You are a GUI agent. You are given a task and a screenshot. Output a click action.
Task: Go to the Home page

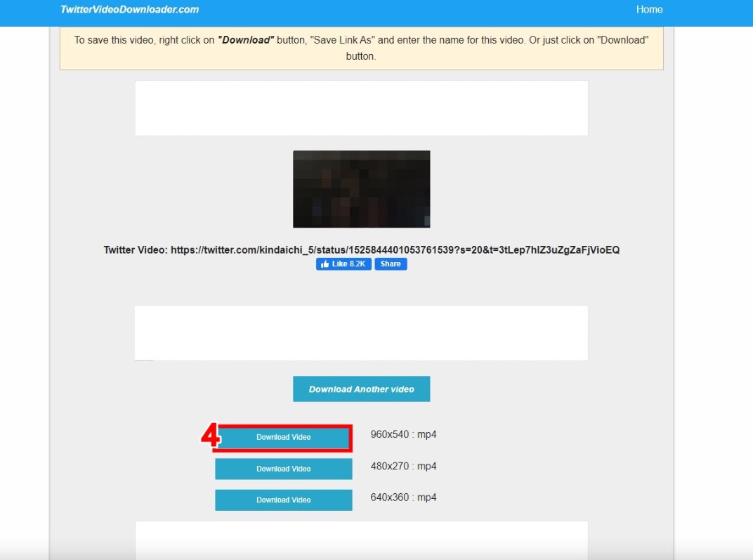click(648, 10)
